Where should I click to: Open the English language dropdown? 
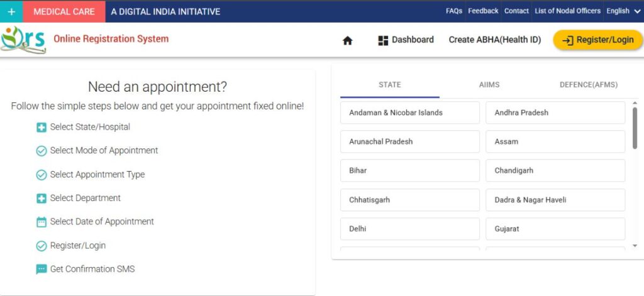623,11
